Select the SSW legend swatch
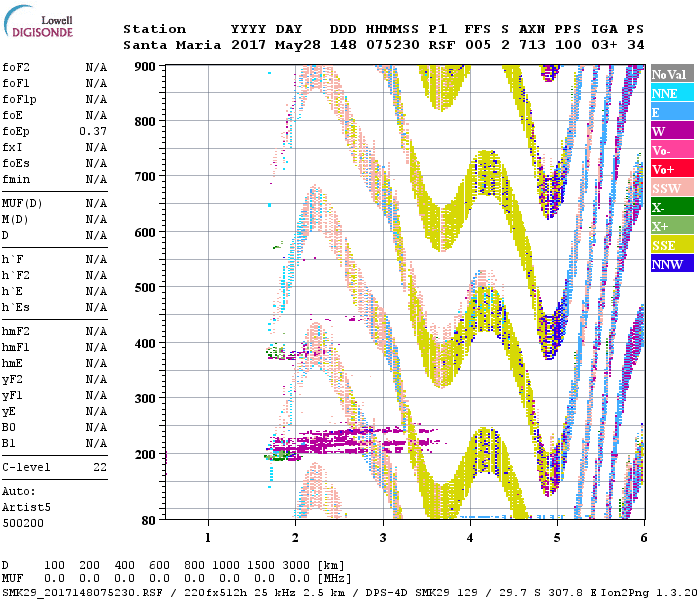The height and width of the screenshot is (600, 700). [x=672, y=188]
